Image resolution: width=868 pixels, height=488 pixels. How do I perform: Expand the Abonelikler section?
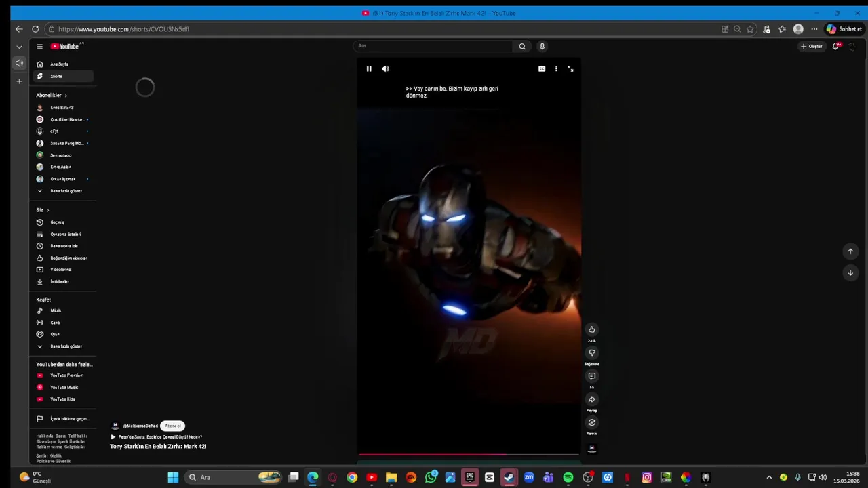click(x=52, y=96)
